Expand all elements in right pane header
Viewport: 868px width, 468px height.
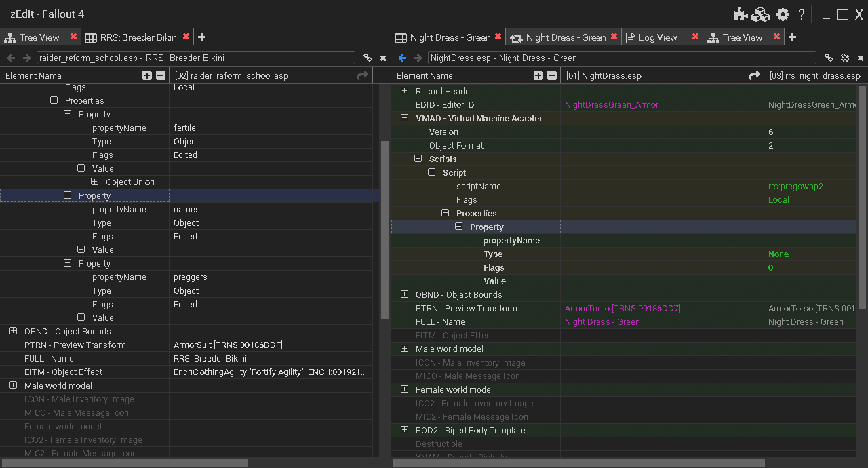click(538, 75)
